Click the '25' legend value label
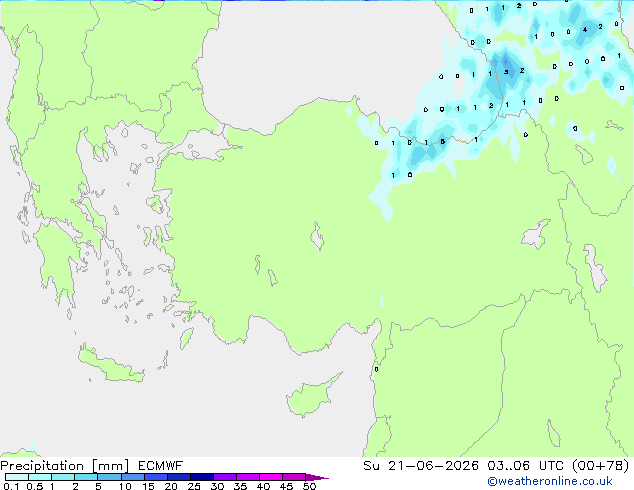 [x=194, y=486]
